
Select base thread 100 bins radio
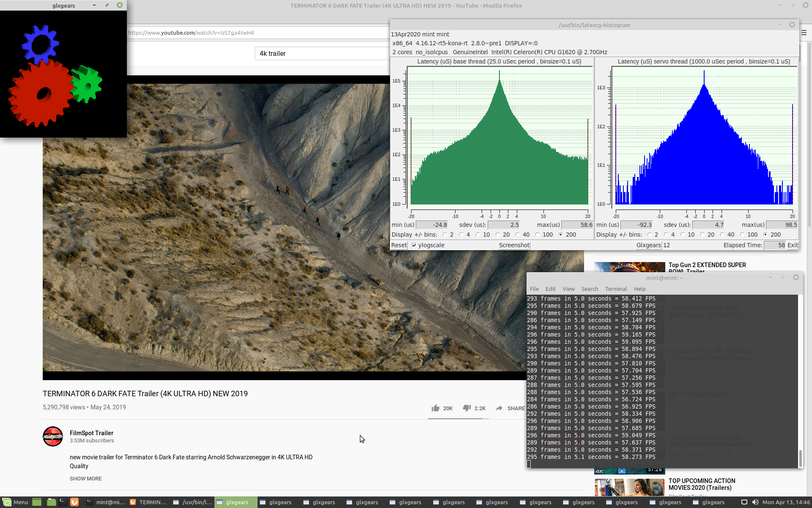point(538,235)
